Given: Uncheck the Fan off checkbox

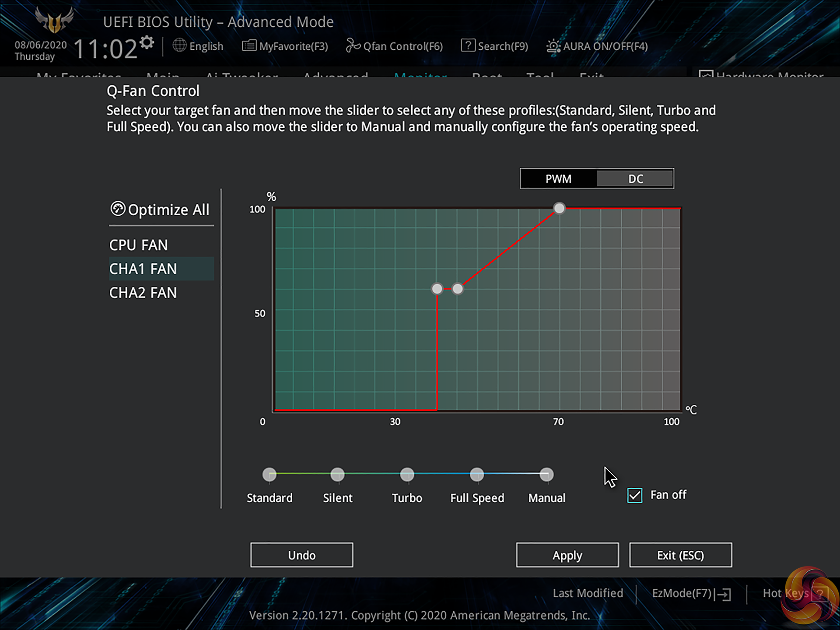Looking at the screenshot, I should pos(634,495).
